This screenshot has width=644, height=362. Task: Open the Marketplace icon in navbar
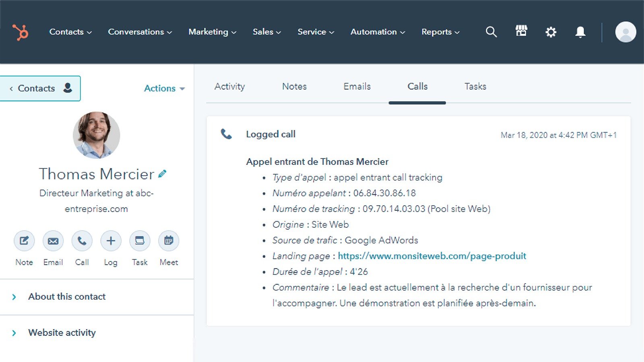521,31
